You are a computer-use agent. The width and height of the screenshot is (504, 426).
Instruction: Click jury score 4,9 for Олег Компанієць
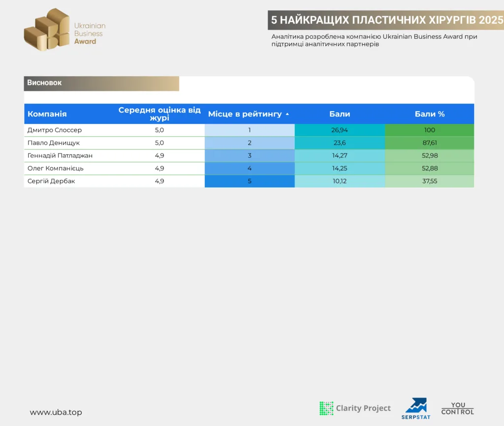pos(159,168)
